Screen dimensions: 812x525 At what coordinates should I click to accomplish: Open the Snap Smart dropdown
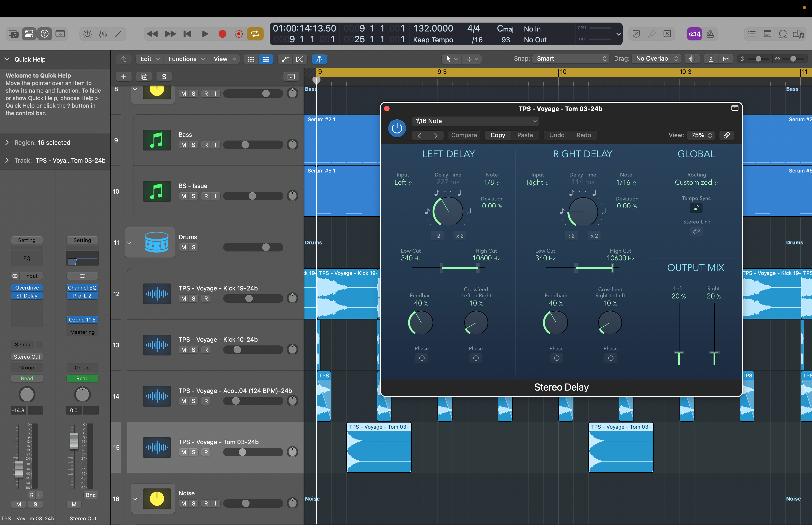tap(571, 59)
